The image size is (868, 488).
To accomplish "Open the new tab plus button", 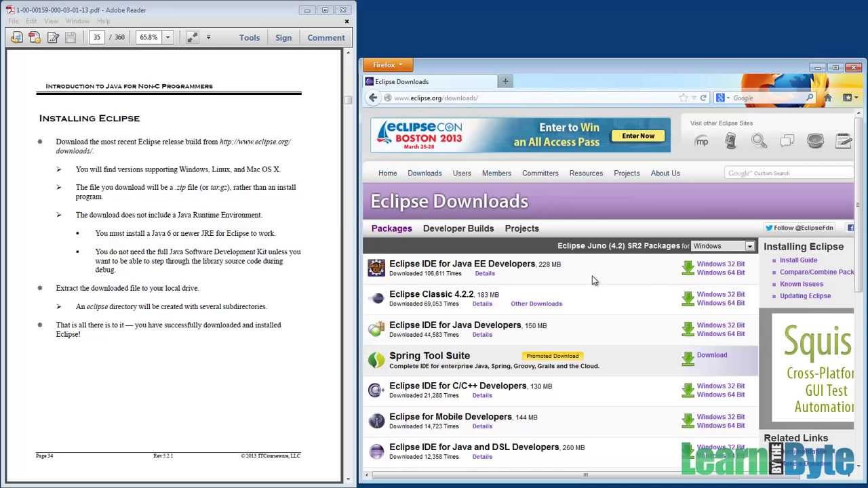I will click(x=505, y=81).
